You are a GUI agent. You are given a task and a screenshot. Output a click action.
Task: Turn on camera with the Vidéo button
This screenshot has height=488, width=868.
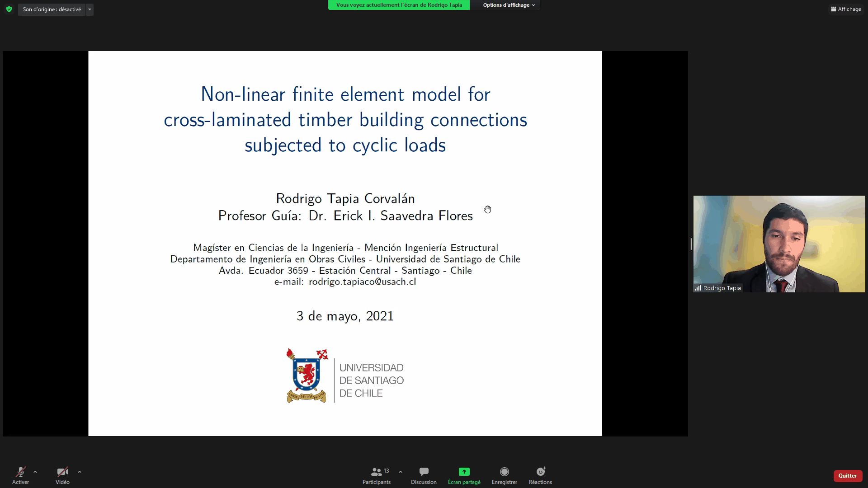point(62,476)
